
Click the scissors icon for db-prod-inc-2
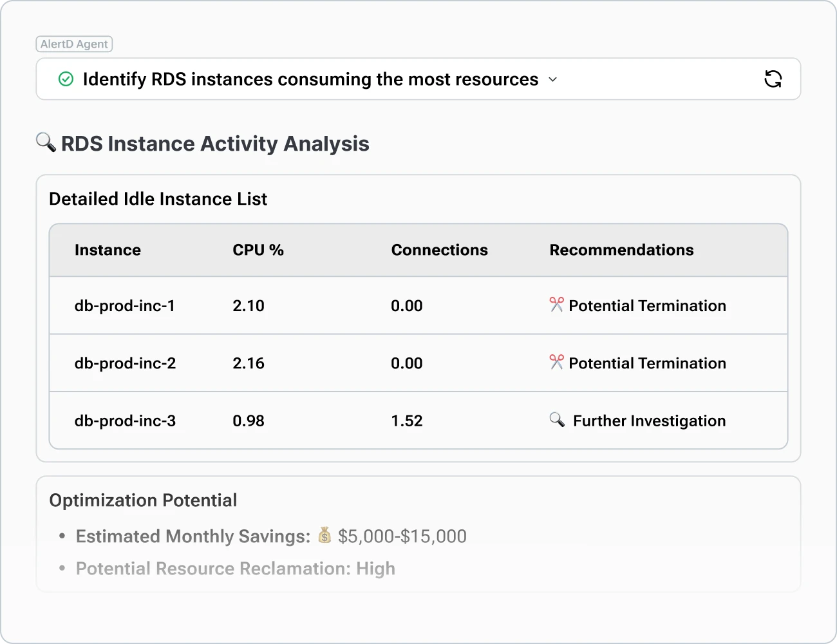point(556,363)
